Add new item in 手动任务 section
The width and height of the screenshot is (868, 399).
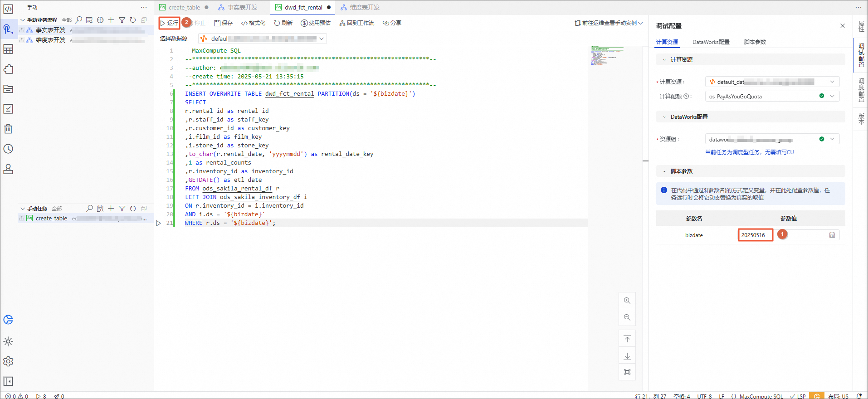(111, 209)
